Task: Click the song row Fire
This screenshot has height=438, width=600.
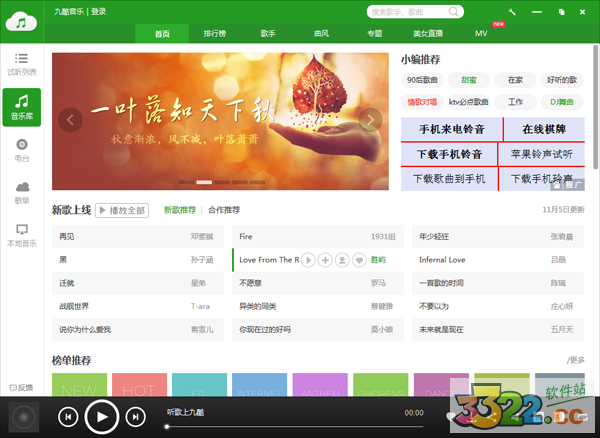Action: click(318, 237)
